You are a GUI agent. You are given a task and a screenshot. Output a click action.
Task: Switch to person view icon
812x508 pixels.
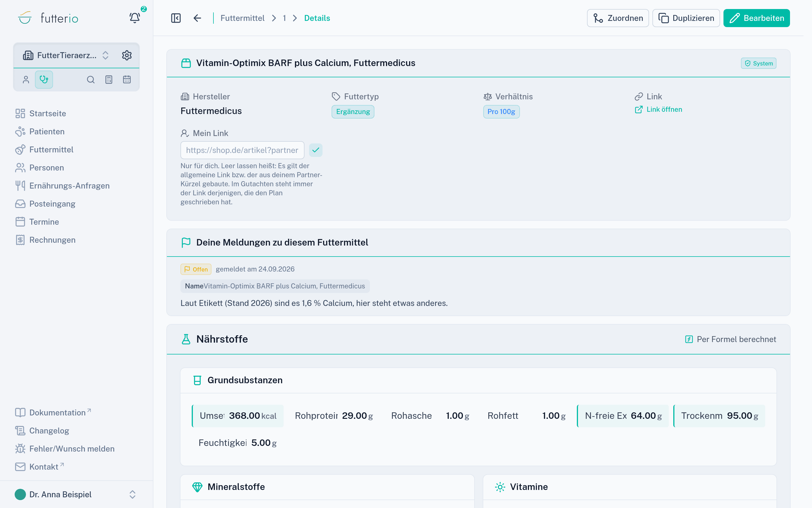coord(26,80)
